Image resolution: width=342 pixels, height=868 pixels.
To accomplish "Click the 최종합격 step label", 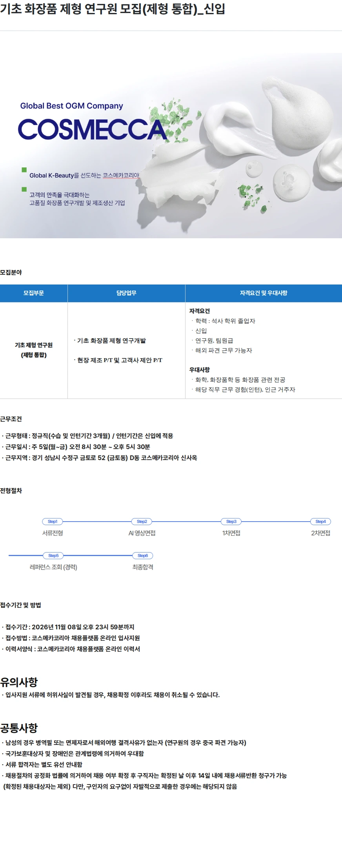I will [143, 567].
